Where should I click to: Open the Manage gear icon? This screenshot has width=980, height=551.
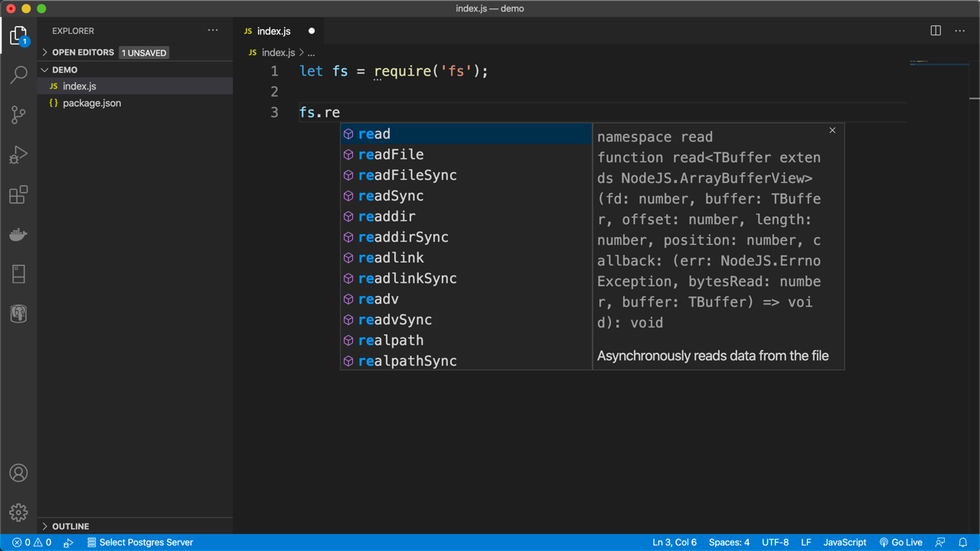click(18, 513)
